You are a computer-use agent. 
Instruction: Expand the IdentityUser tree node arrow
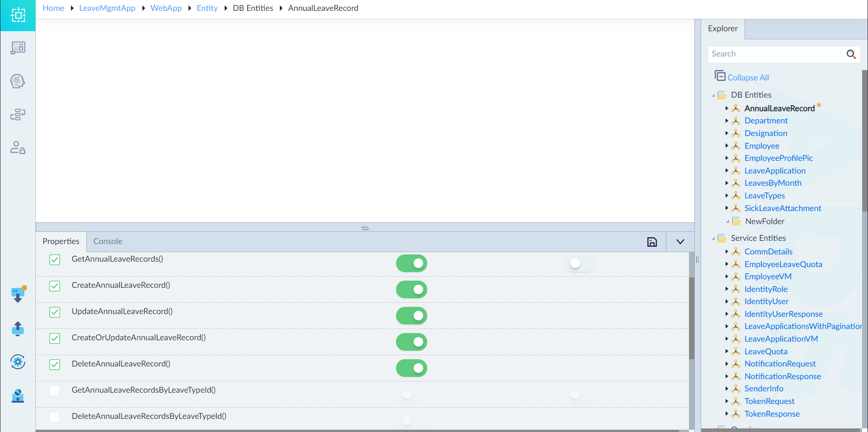coord(726,301)
